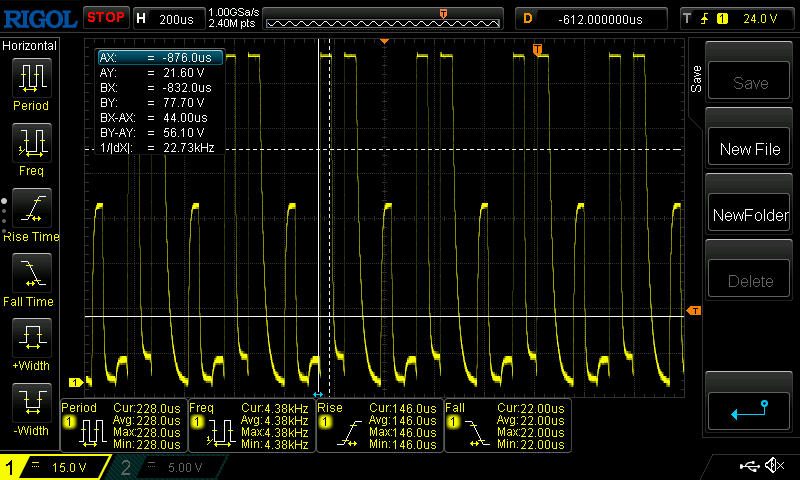Click the NewFolder menu button

point(749,215)
